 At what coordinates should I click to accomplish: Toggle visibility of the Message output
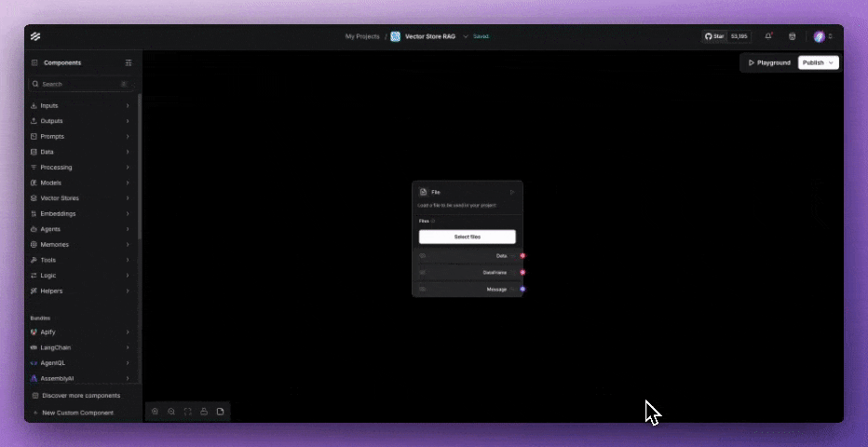pyautogui.click(x=423, y=289)
